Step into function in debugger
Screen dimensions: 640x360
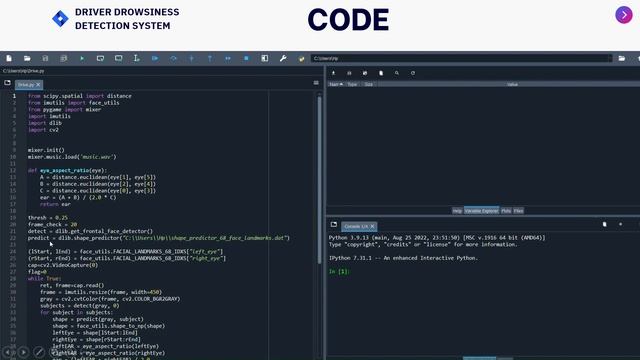click(191, 58)
